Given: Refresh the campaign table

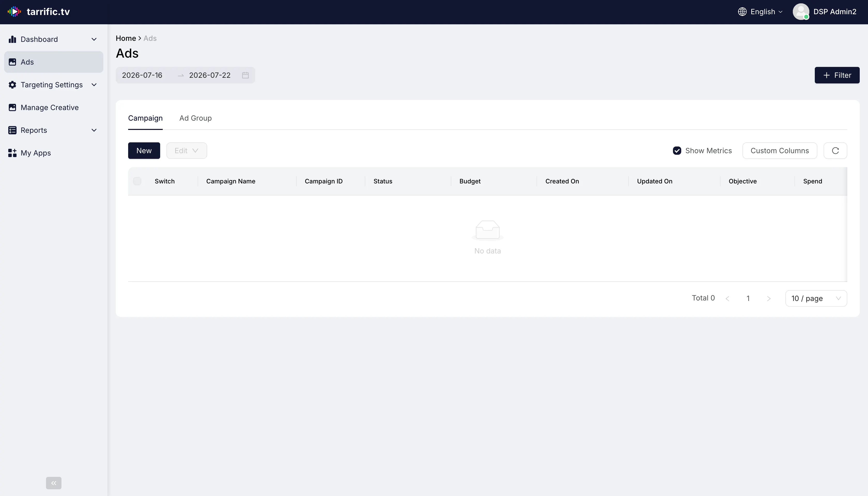Looking at the screenshot, I should point(835,151).
